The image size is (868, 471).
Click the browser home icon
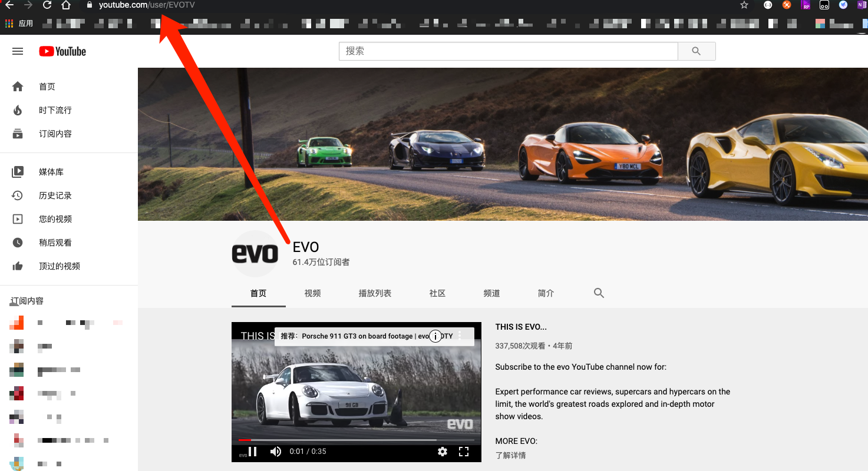66,5
